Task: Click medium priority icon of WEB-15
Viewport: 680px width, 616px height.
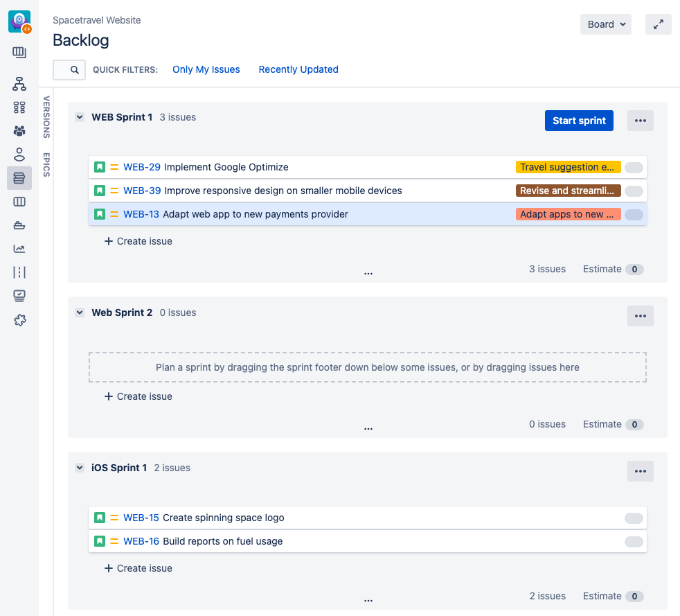Action: tap(114, 518)
